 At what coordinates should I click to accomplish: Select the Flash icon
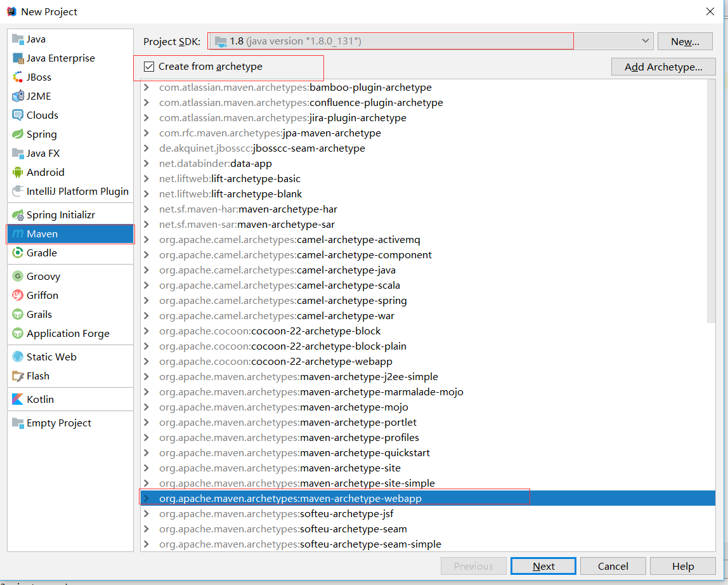pyautogui.click(x=18, y=376)
